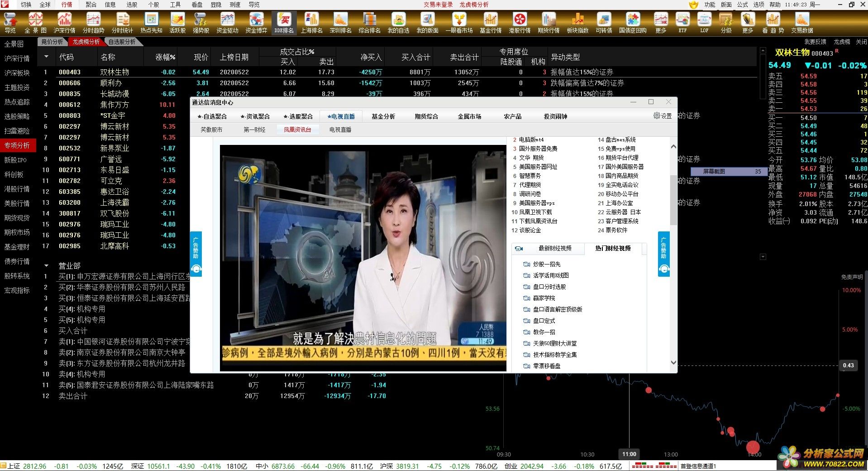Click the left 广告赞助 side badge
Screen dimensions: 868x471
click(x=196, y=254)
